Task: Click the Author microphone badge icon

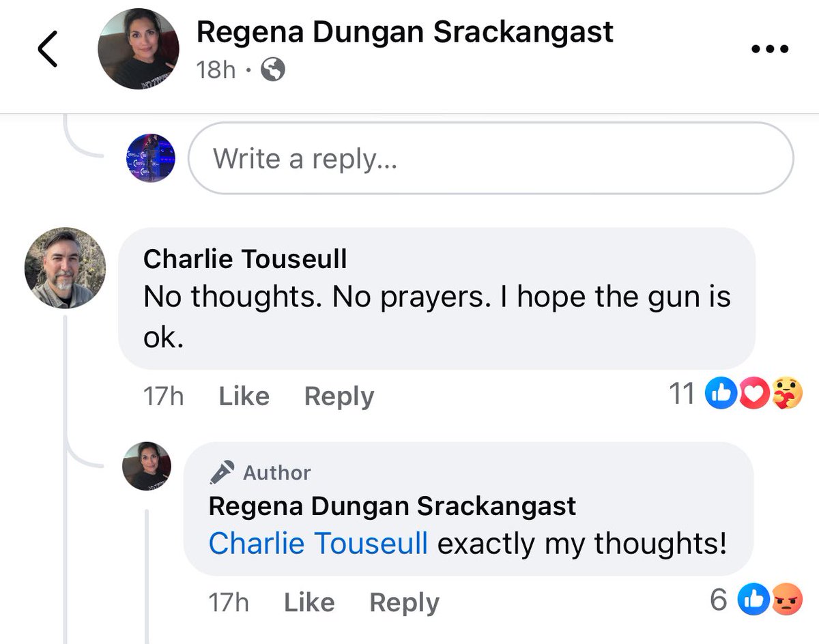Action: tap(222, 472)
